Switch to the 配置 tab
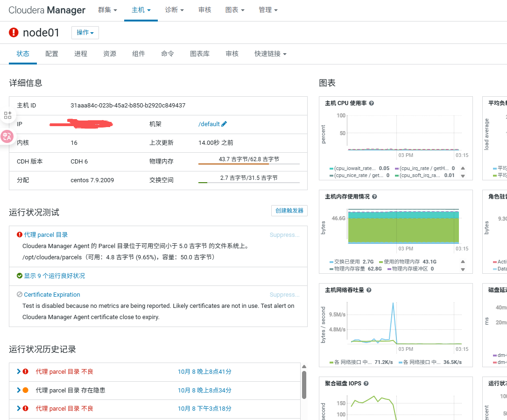 pyautogui.click(x=52, y=54)
